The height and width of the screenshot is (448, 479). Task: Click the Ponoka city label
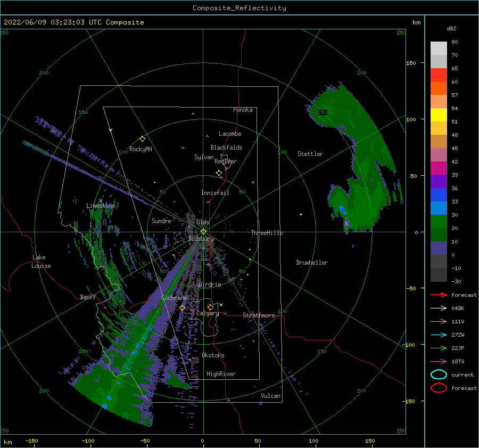[x=243, y=110]
